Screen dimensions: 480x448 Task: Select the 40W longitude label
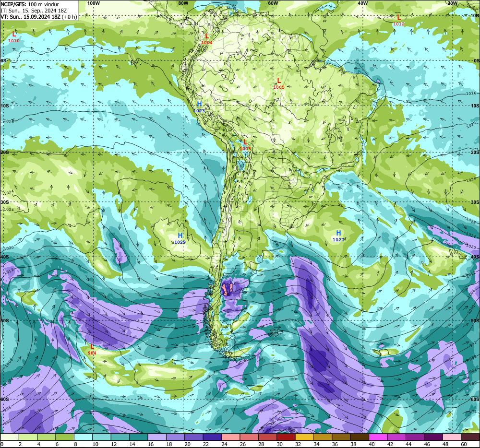[x=363, y=3]
